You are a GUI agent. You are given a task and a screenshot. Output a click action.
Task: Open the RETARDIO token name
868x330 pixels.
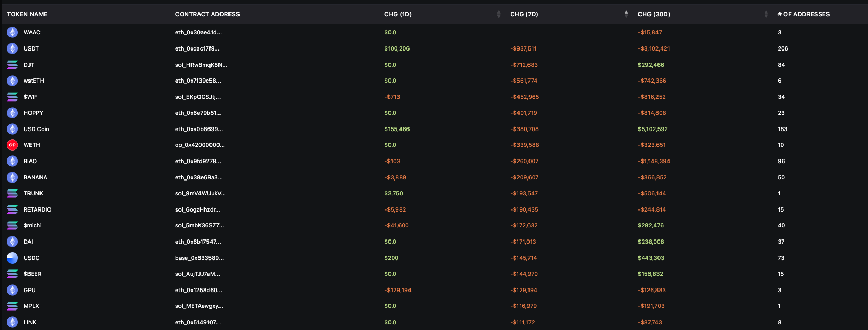pos(37,209)
